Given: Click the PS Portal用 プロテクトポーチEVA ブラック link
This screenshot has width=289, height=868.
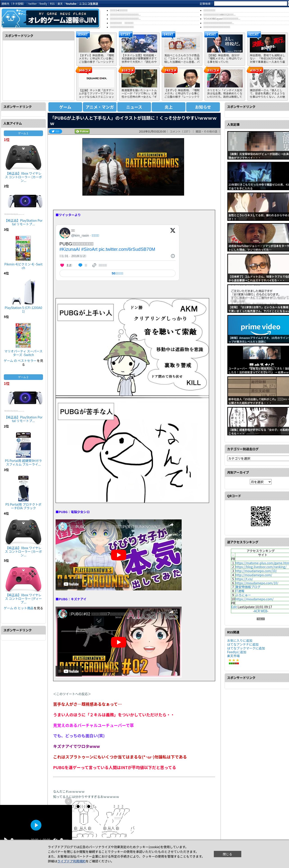Looking at the screenshot, I should (x=23, y=506).
